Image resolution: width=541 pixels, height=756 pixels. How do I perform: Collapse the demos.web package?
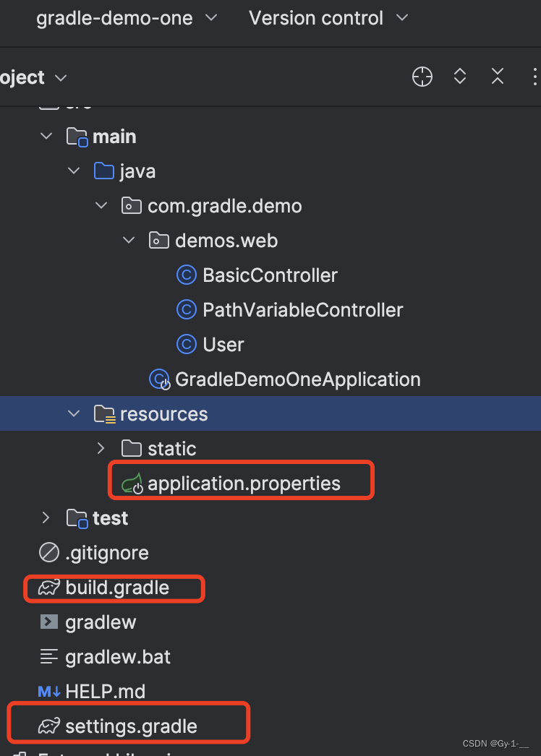[128, 240]
